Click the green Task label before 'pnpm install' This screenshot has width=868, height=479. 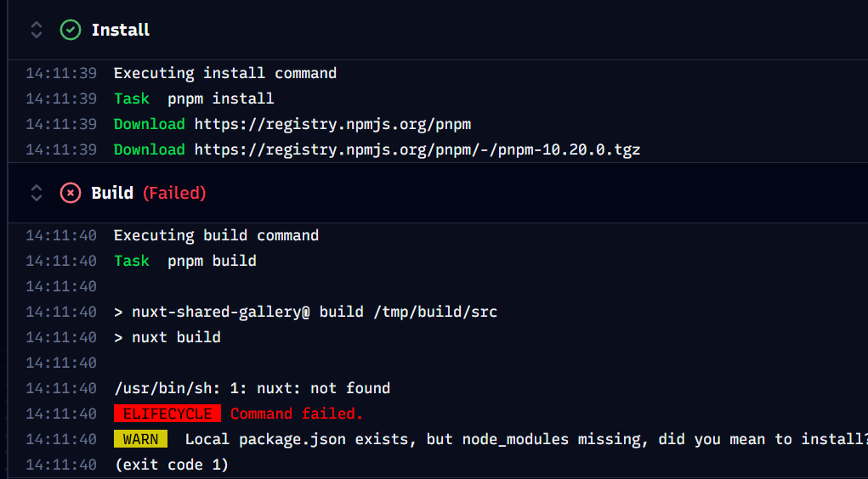click(132, 99)
